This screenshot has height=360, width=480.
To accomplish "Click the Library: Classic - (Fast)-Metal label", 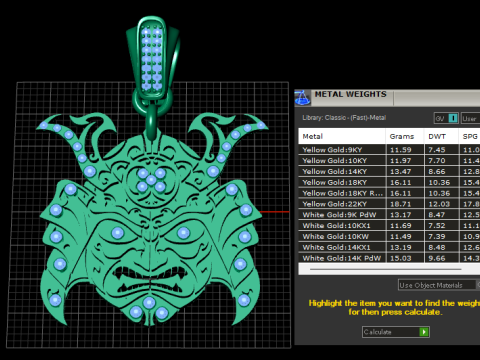I will pos(344,118).
